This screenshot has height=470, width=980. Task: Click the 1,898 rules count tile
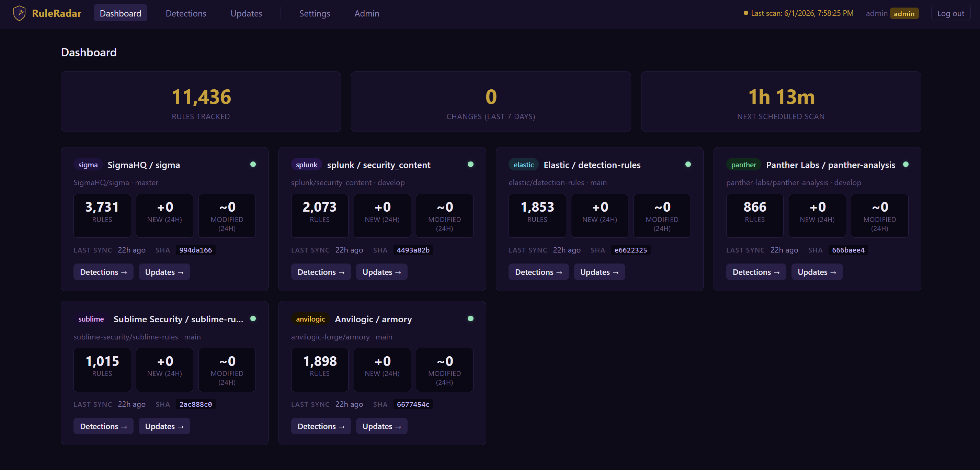[320, 370]
